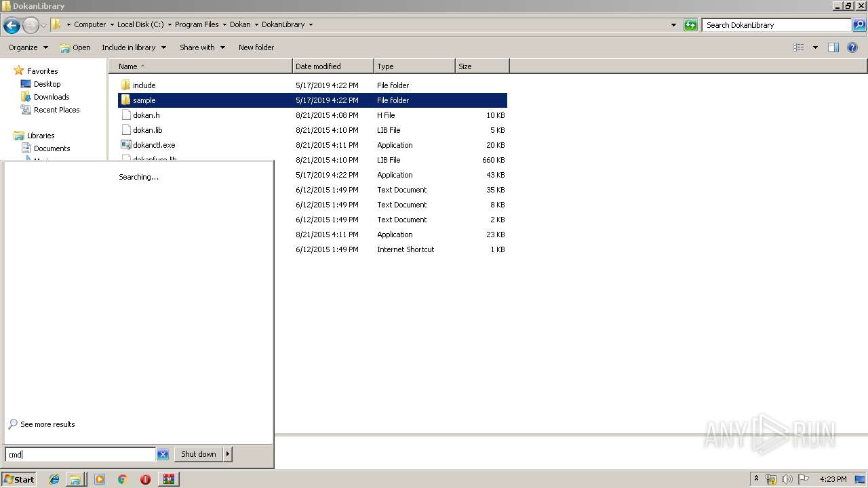Toggle the preview pane icon
Viewport: 868px width, 488px height.
[833, 47]
